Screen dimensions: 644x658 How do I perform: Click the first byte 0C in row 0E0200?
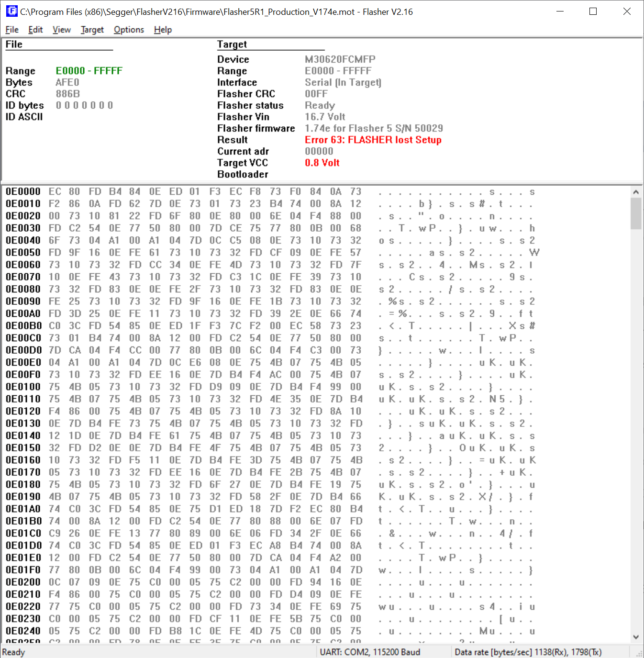pos(55,582)
